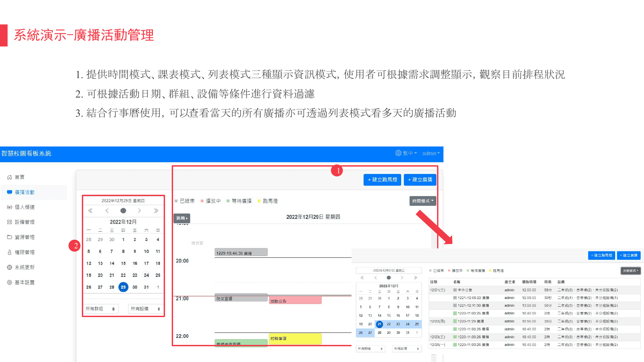This screenshot has height=362, width=644.
Task: Click the 跳轉 jump button
Action: pos(182,218)
